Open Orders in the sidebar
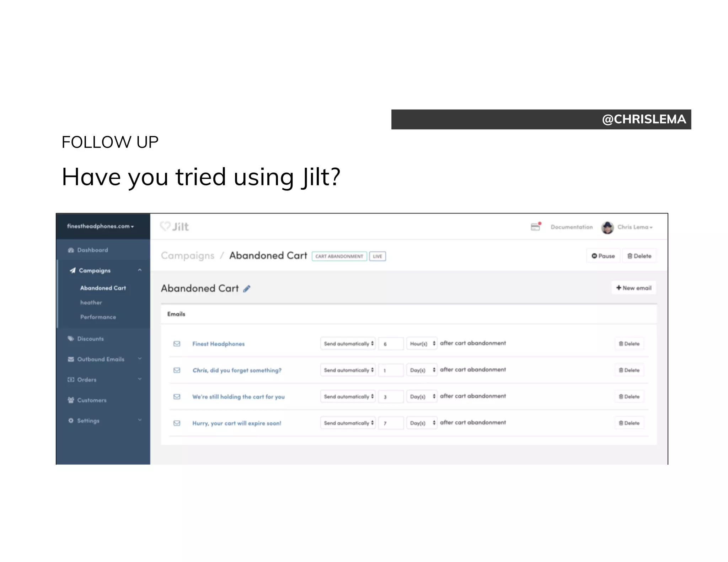The width and height of the screenshot is (728, 562). coord(87,380)
